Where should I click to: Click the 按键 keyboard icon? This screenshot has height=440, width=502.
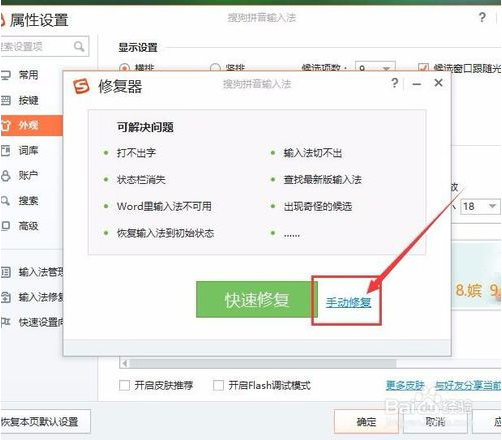tap(6, 100)
